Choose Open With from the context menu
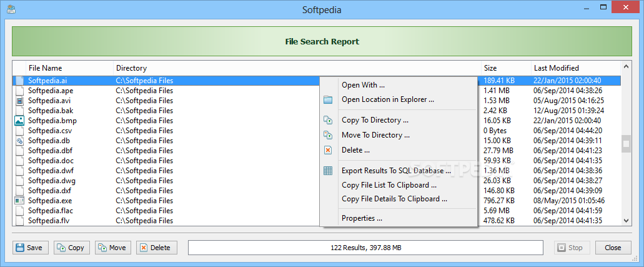 point(363,85)
